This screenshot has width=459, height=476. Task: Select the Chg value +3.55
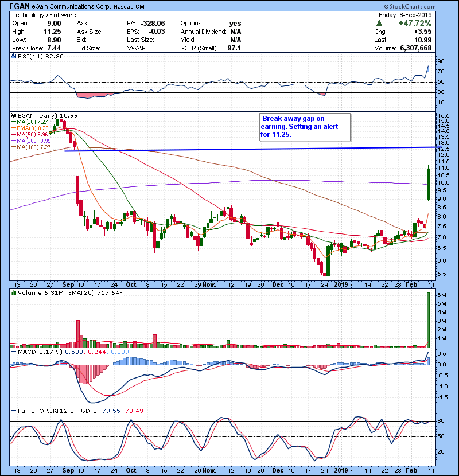tap(422, 32)
